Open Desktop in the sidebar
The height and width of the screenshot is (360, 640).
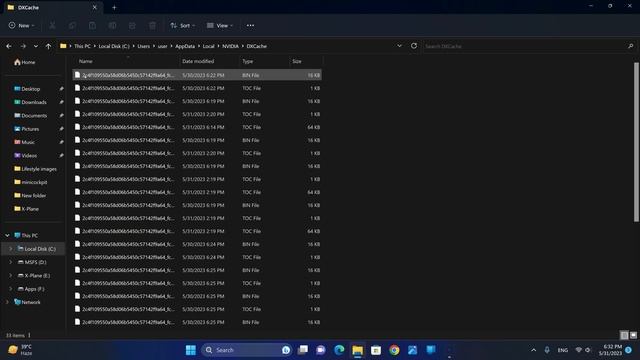(31, 89)
